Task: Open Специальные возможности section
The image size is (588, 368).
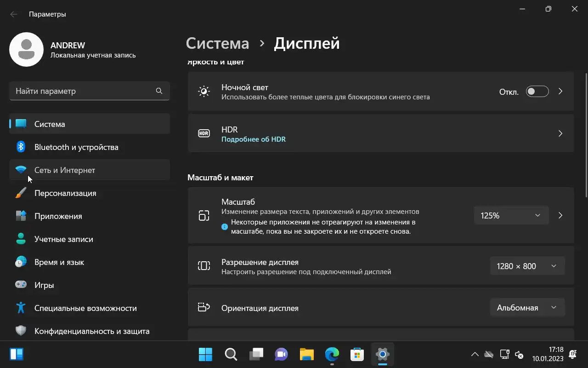Action: pyautogui.click(x=90, y=308)
